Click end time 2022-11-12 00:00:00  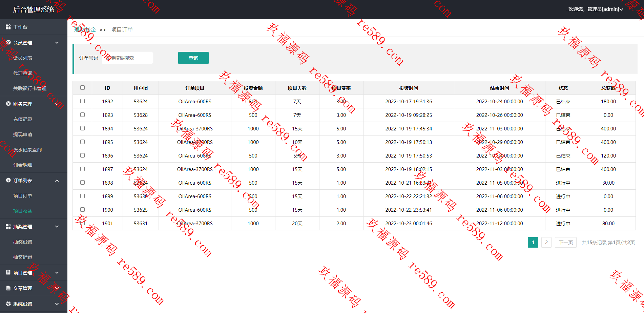click(500, 224)
